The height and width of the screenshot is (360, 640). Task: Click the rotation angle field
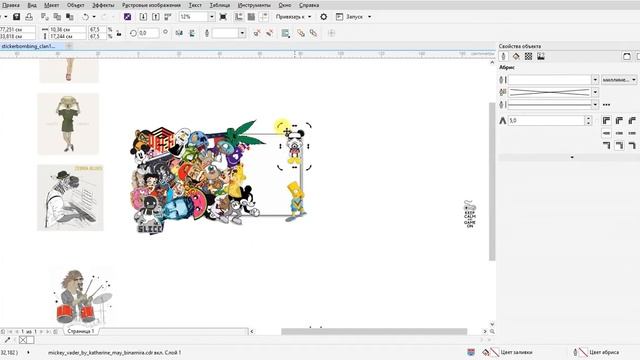(149, 33)
